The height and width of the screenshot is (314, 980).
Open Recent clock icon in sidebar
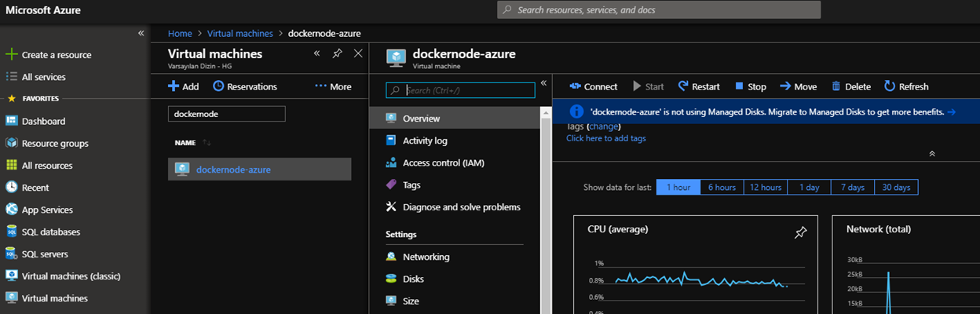click(12, 188)
